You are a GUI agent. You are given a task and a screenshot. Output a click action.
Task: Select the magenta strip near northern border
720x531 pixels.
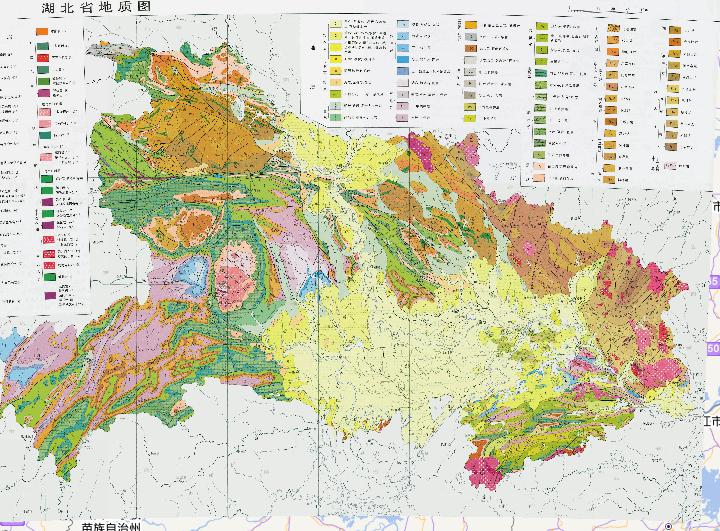point(418,150)
